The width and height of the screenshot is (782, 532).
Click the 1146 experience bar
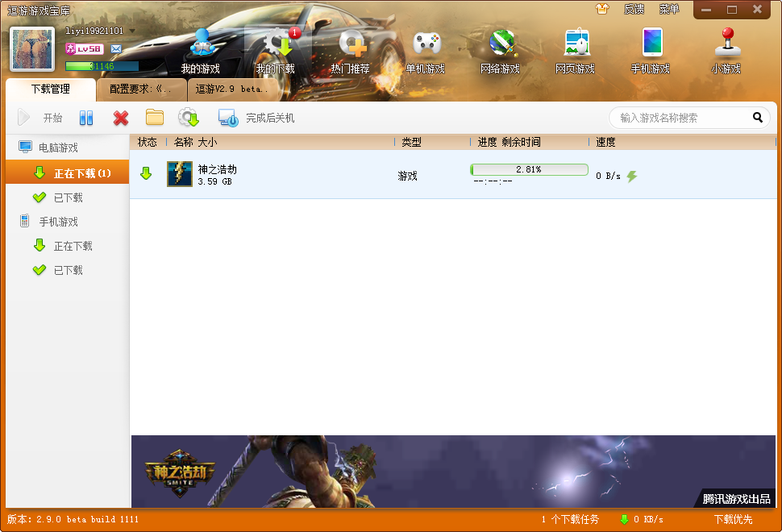coord(102,66)
